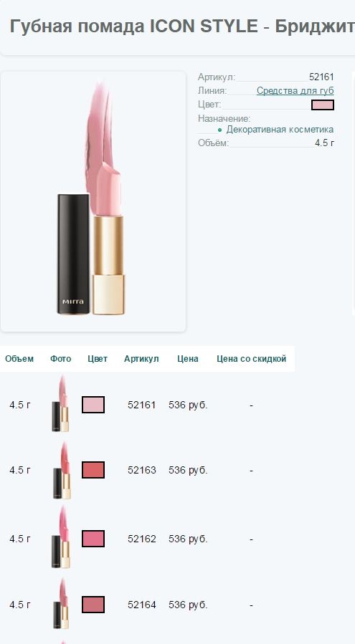Click the Артикул column header
The height and width of the screenshot is (644, 355).
pos(141,359)
